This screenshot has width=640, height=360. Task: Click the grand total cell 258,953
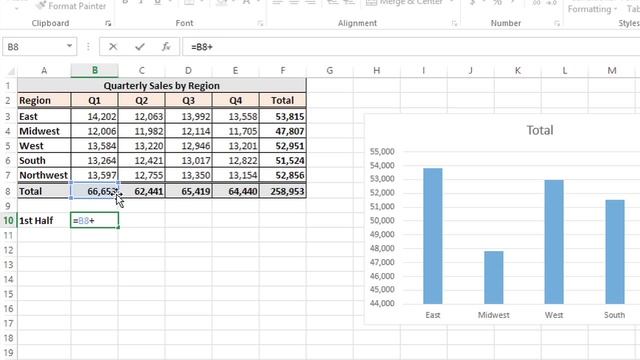click(x=282, y=191)
